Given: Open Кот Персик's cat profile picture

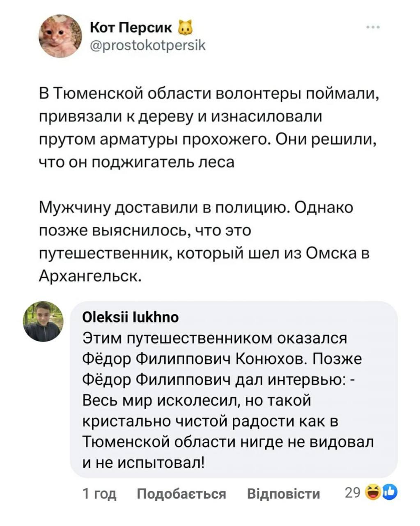Looking at the screenshot, I should click(60, 36).
